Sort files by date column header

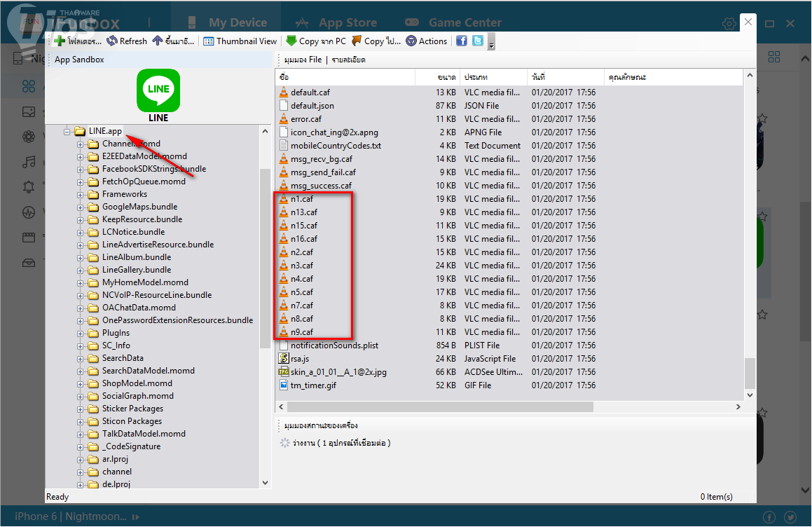pos(565,77)
